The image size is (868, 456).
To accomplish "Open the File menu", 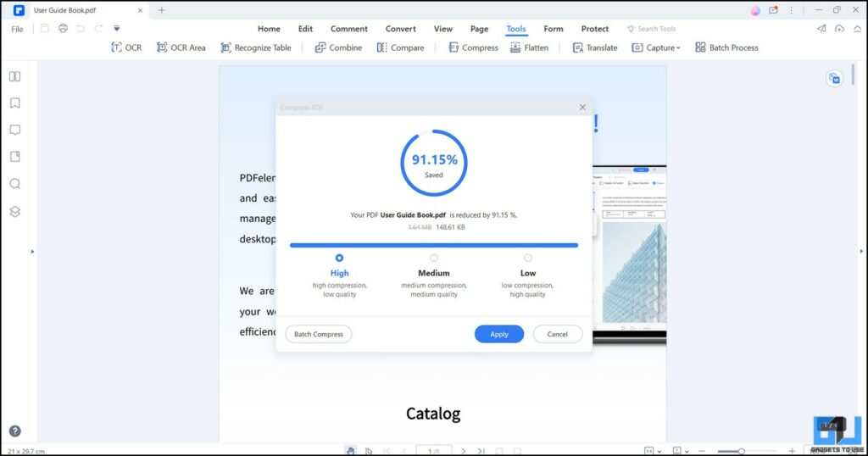I will [x=17, y=29].
